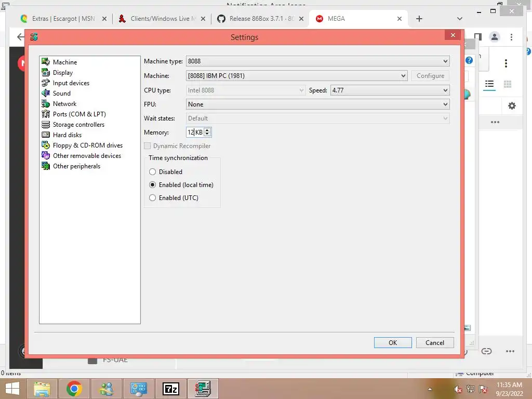
Task: Open the Machine dropdown showing IBM PC (1981)
Action: [x=297, y=76]
